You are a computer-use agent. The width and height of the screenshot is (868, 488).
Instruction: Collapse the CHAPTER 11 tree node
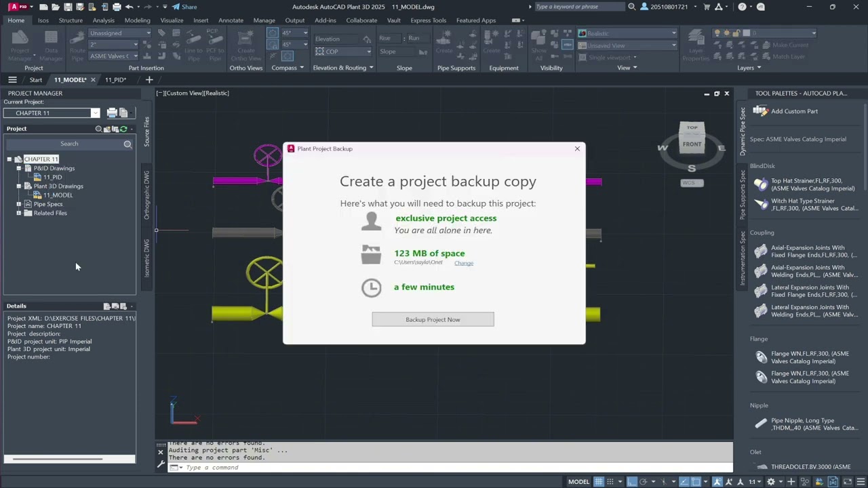pyautogui.click(x=9, y=159)
